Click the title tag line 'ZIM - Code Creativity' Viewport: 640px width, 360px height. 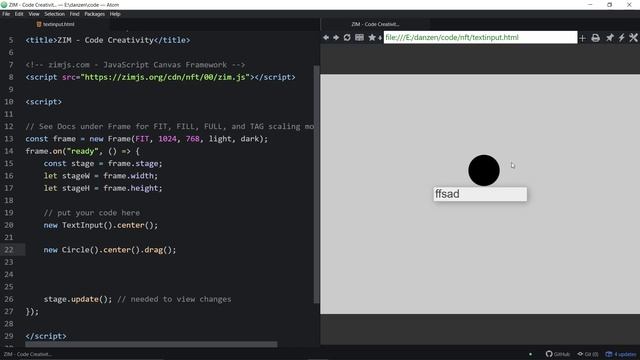pyautogui.click(x=108, y=40)
